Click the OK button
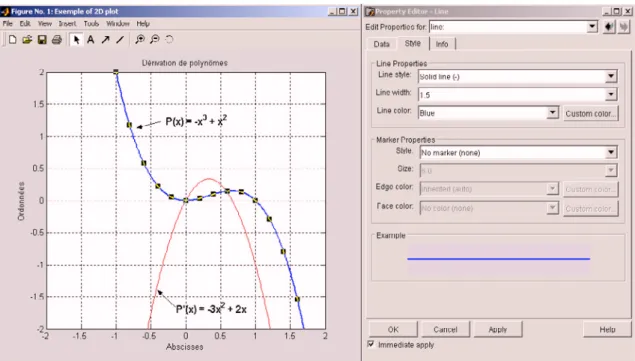 click(x=393, y=329)
